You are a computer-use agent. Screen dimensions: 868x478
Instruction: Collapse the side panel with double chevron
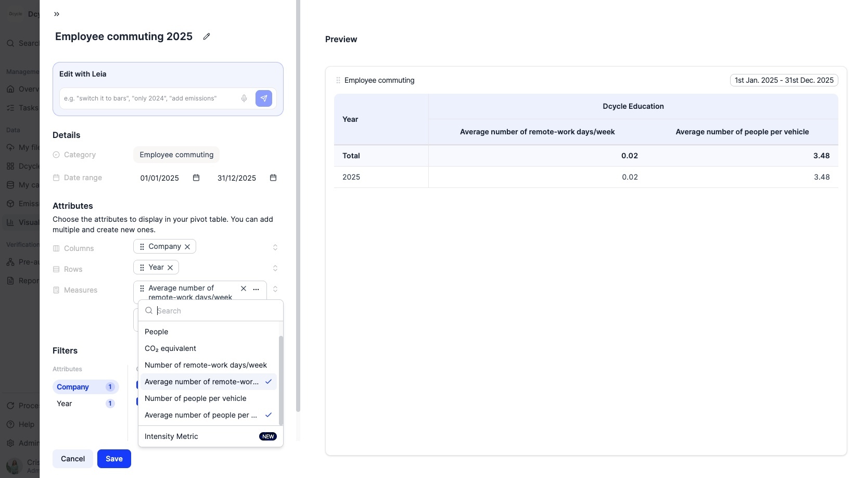point(57,14)
